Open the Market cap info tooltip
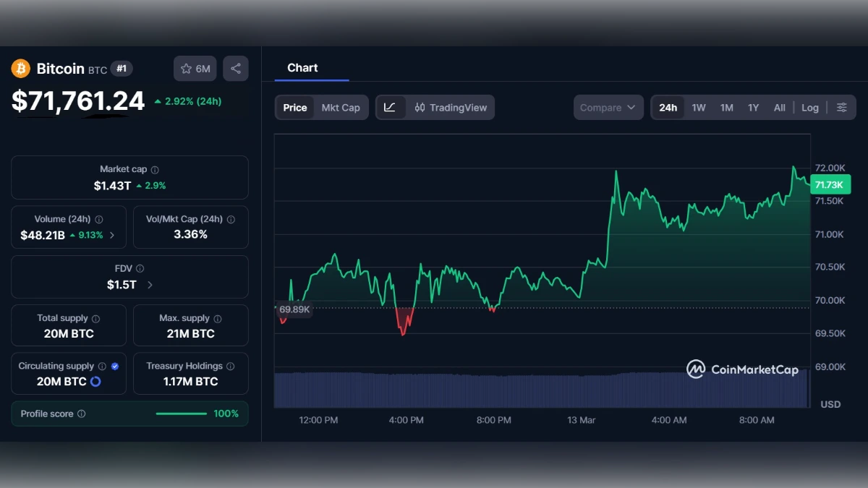The image size is (868, 488). (x=155, y=168)
